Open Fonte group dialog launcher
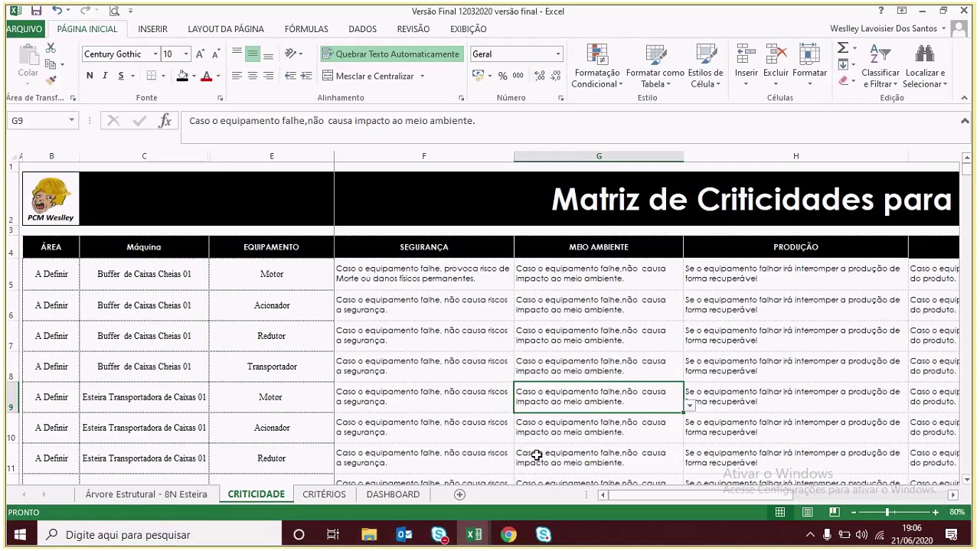The image size is (980, 551). pyautogui.click(x=220, y=98)
